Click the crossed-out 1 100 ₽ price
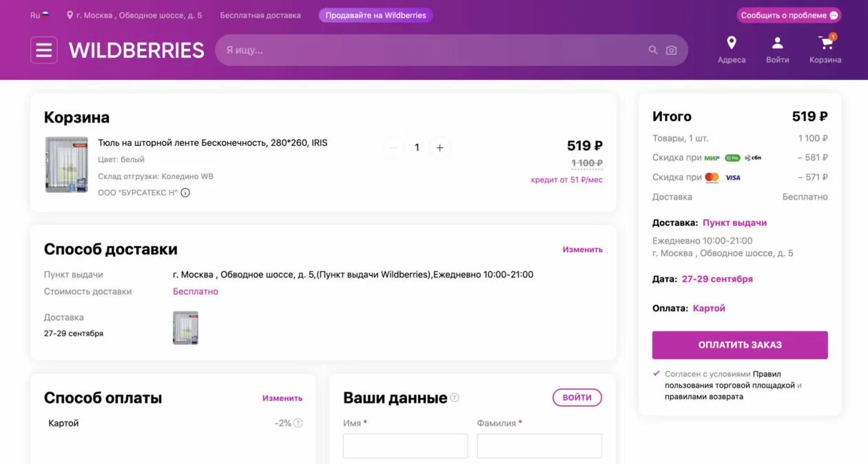Image resolution: width=868 pixels, height=464 pixels. coord(587,163)
